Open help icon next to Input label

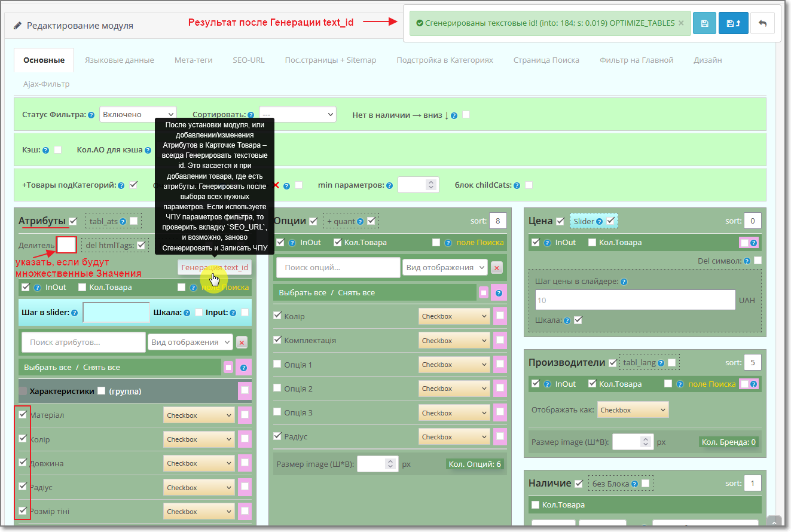coord(234,313)
